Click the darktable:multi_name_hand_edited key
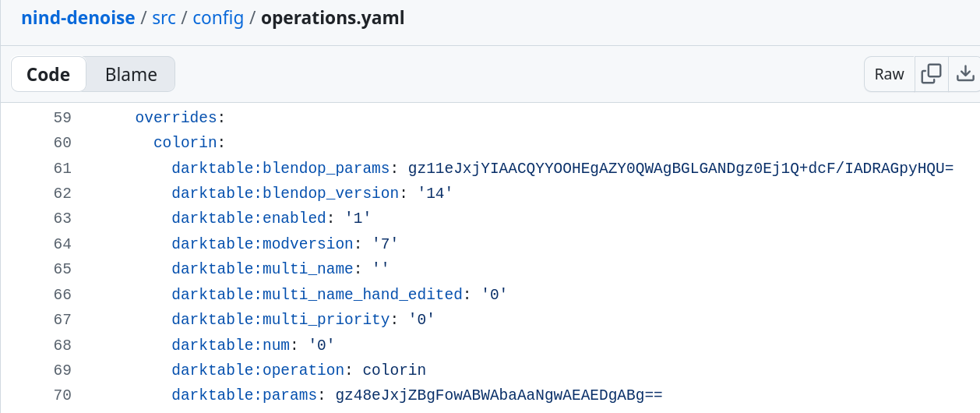Image resolution: width=980 pixels, height=413 pixels. tap(317, 295)
